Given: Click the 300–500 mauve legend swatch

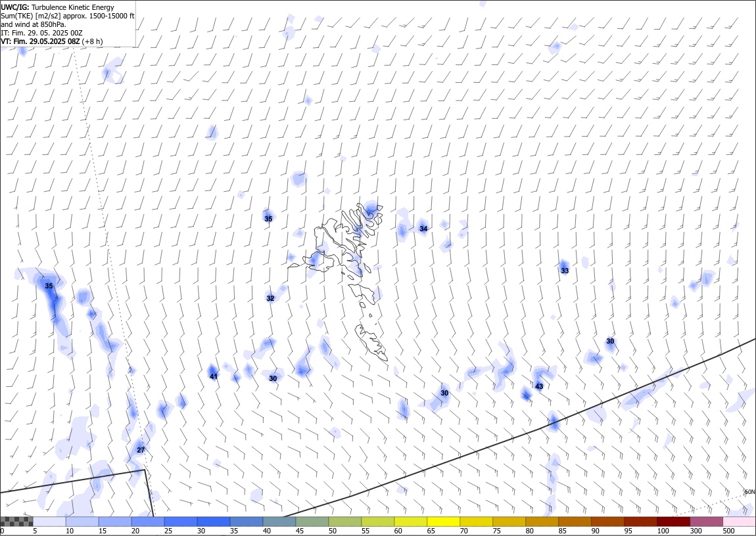Looking at the screenshot, I should 705,522.
